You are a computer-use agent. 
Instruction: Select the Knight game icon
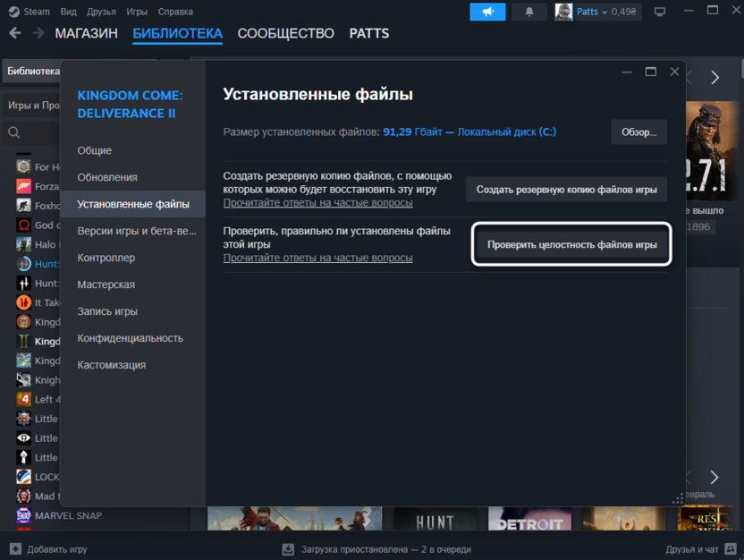click(24, 379)
